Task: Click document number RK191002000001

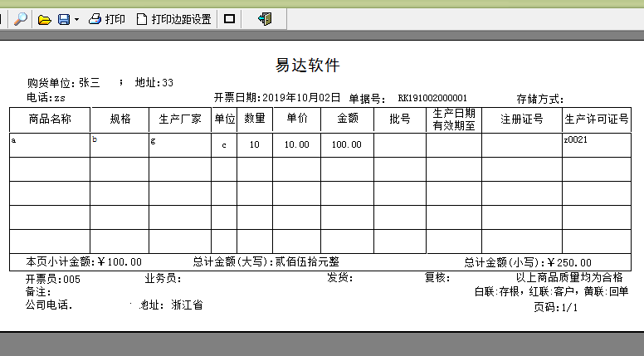Action: click(432, 98)
